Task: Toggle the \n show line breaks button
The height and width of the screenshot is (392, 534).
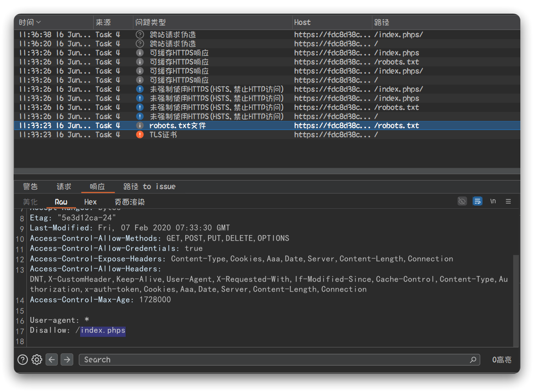Action: click(493, 201)
